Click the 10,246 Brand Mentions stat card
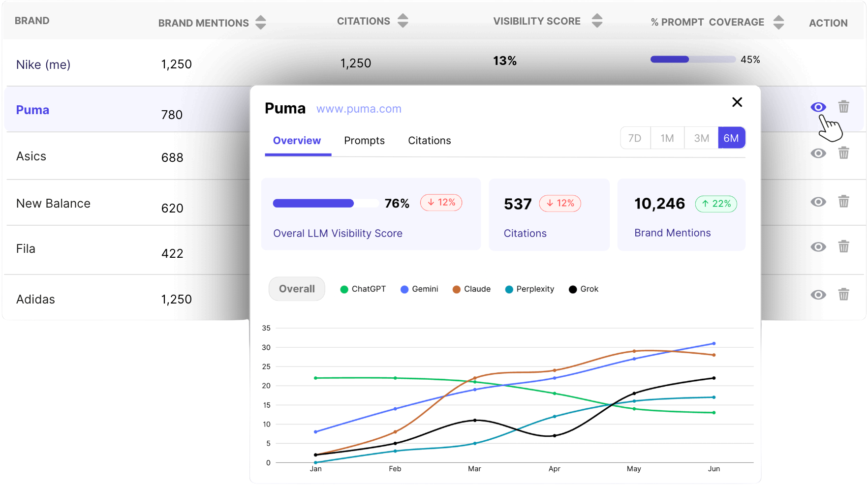The width and height of the screenshot is (868, 486). click(682, 214)
